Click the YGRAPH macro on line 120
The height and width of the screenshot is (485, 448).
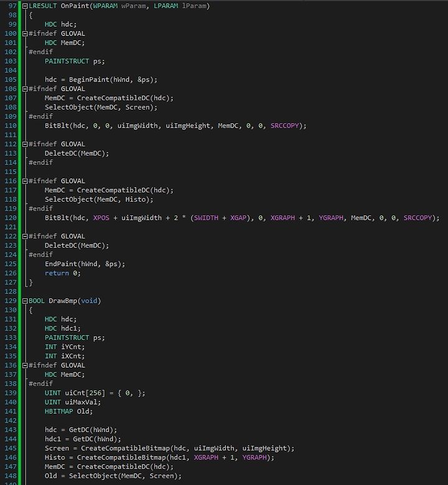(x=331, y=218)
